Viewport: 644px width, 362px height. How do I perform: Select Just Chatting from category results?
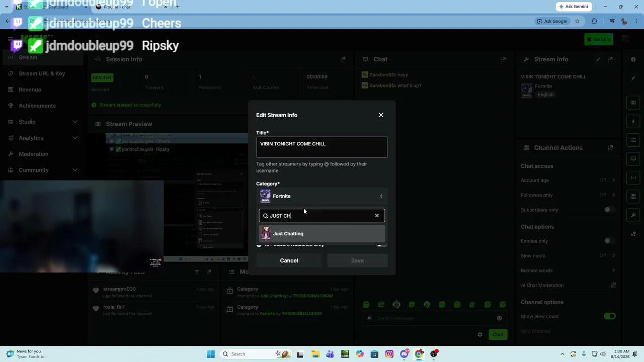coord(322,234)
